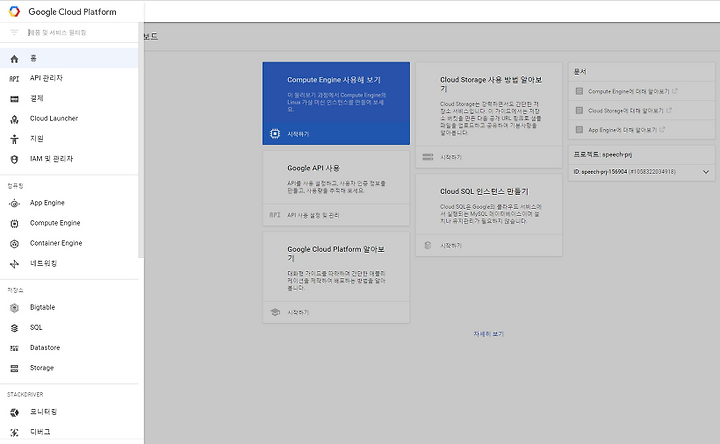Click the billing card icon beside 결제

tap(14, 99)
